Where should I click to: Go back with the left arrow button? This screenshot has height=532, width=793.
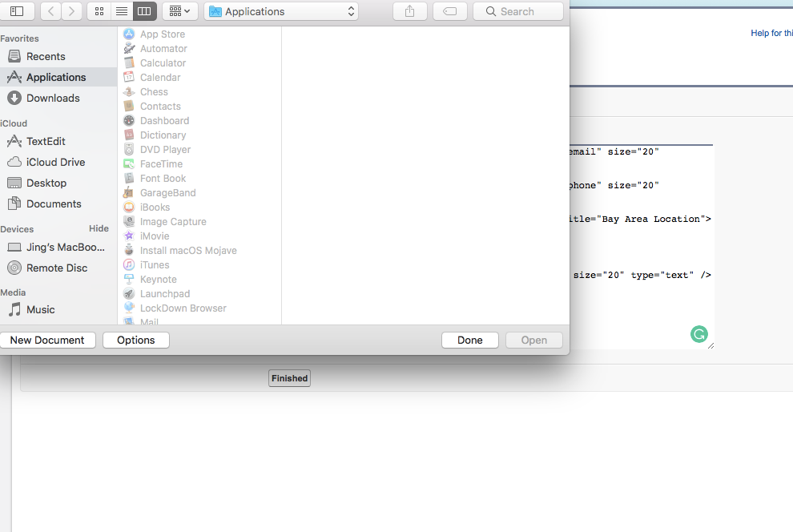pos(50,11)
